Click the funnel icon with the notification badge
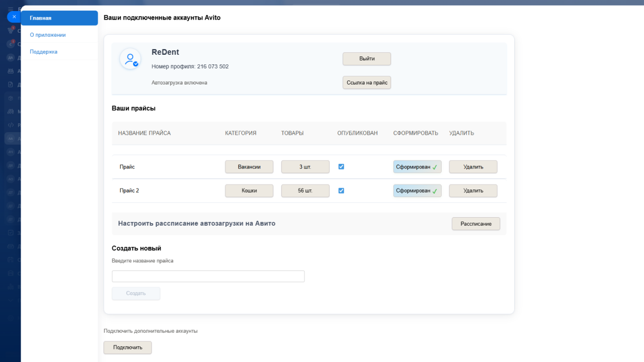This screenshot has height=362, width=644. (x=11, y=30)
